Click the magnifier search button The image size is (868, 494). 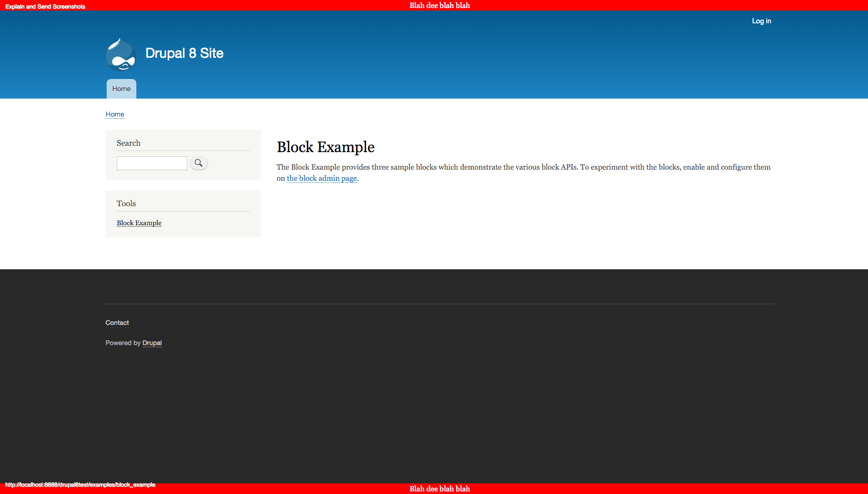(199, 163)
